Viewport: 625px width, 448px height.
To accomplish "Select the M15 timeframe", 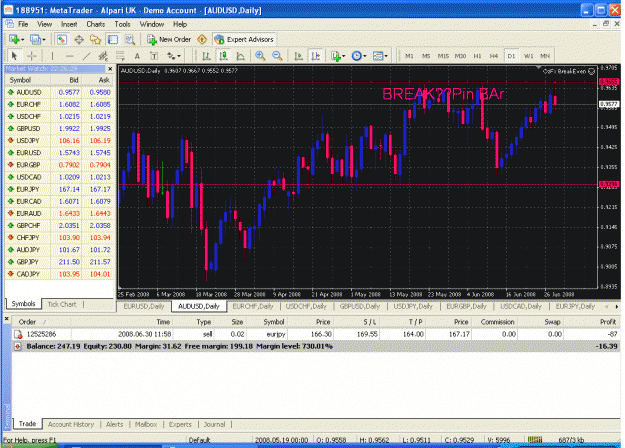I will click(x=443, y=56).
